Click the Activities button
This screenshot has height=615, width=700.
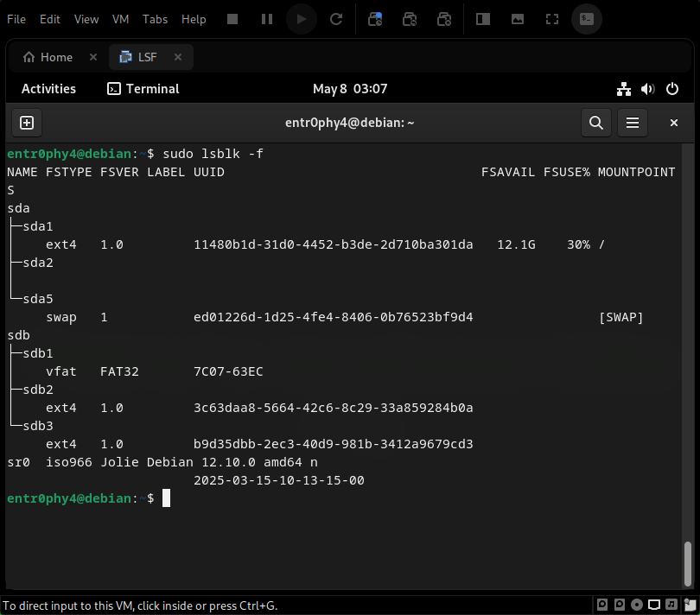(x=48, y=88)
